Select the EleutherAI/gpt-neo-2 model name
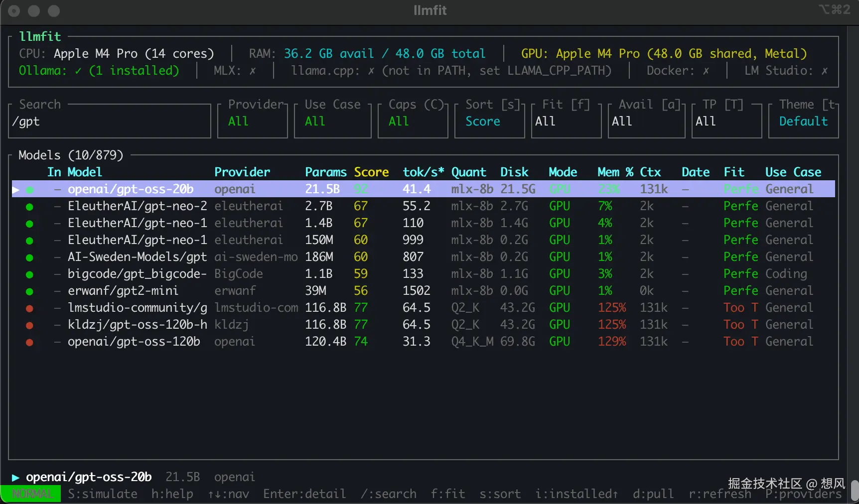859x504 pixels. (138, 206)
